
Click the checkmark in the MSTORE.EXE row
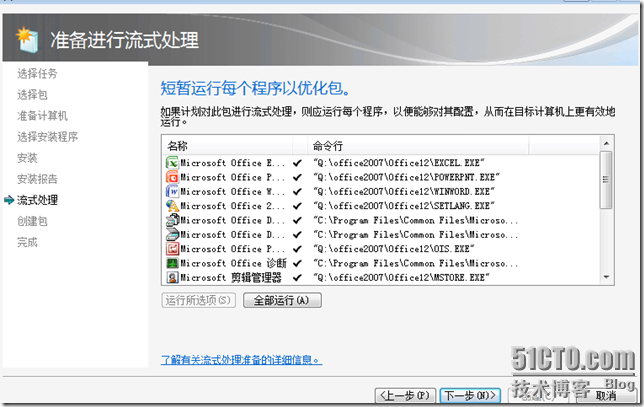(297, 278)
